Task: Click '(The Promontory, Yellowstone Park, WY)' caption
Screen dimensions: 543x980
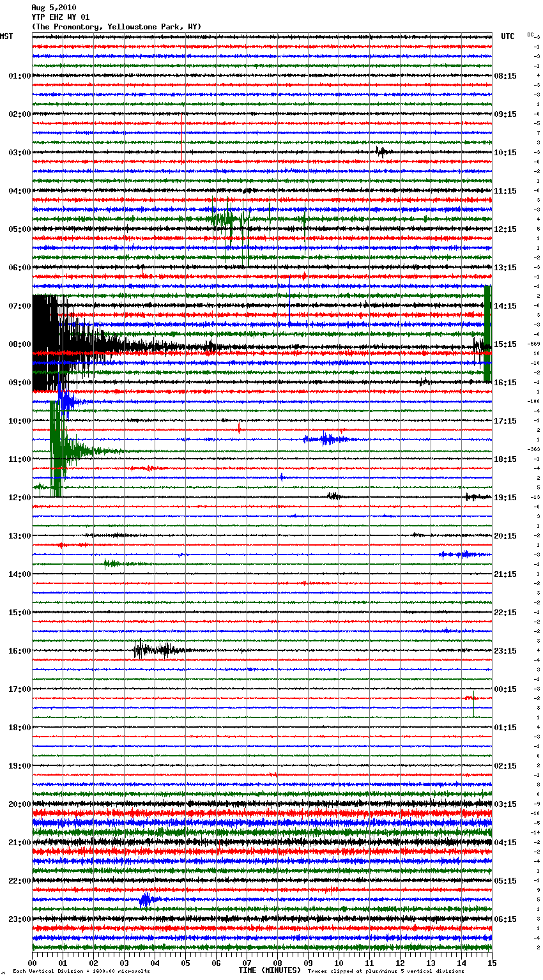Action: 116,27
